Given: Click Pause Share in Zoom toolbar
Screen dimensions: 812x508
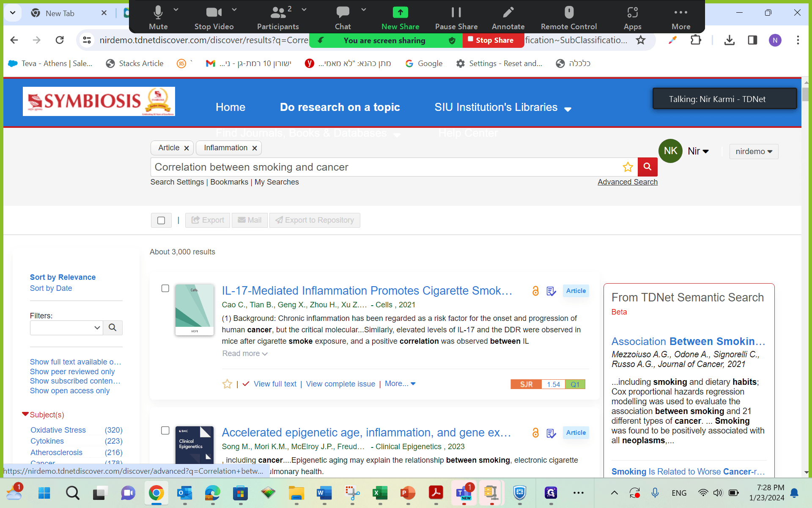Looking at the screenshot, I should click(456, 17).
